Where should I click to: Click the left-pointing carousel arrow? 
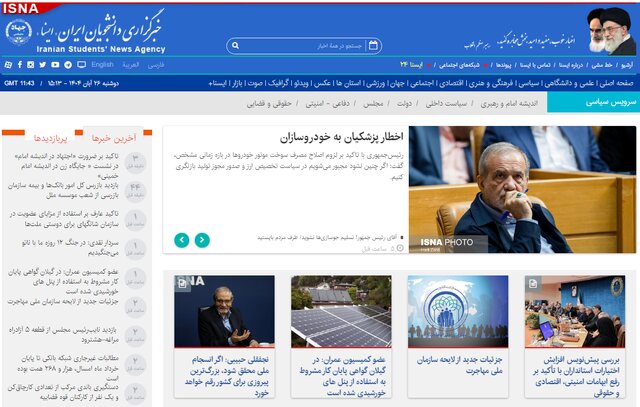coord(181,240)
